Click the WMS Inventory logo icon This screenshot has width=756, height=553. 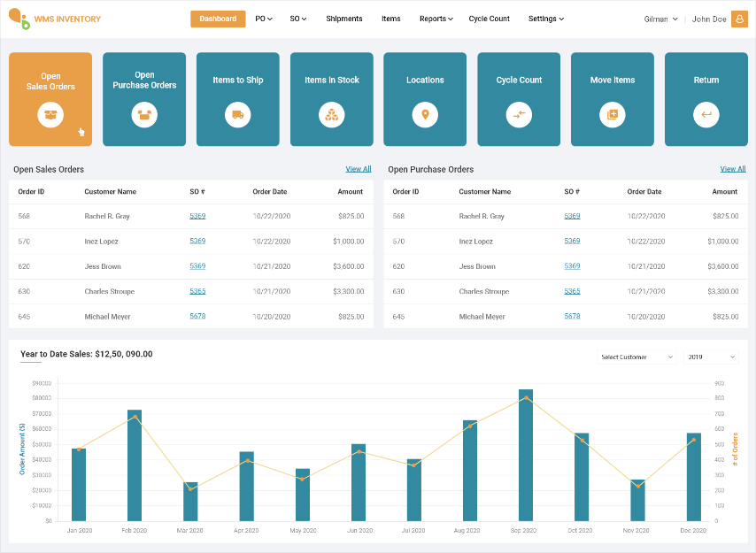tap(18, 18)
